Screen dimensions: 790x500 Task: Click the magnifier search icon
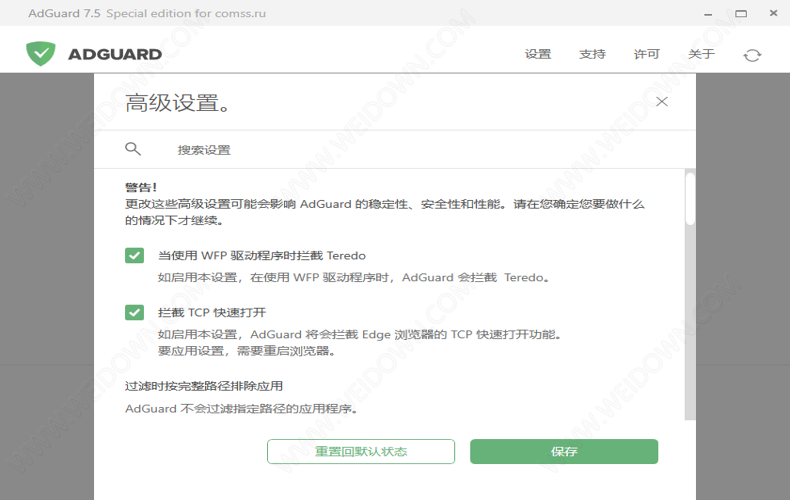(x=133, y=149)
